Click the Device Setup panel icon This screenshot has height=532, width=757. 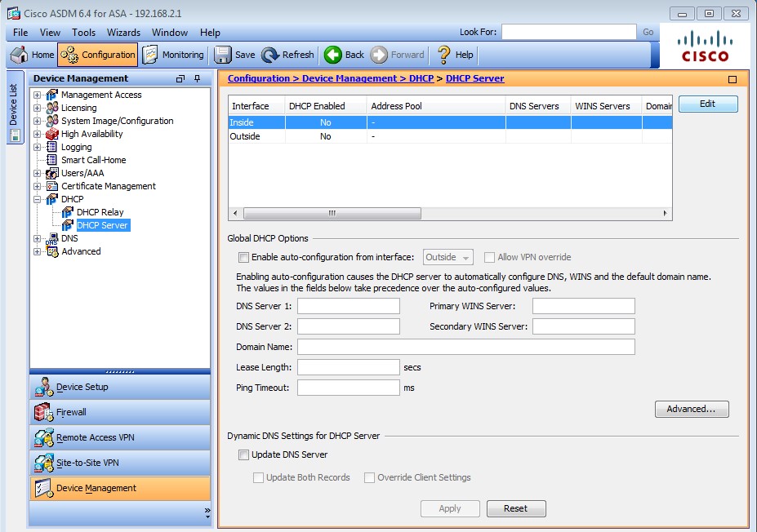pyautogui.click(x=43, y=387)
